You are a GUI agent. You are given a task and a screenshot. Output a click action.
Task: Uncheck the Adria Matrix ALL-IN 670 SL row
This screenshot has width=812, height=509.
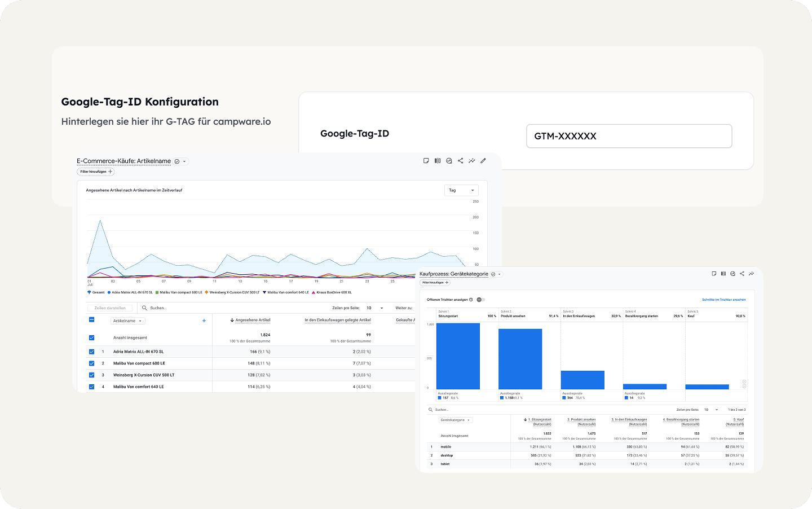pyautogui.click(x=91, y=352)
